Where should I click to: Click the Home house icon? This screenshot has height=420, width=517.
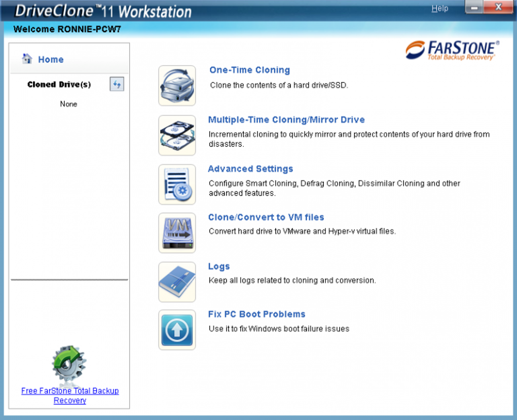pos(27,59)
